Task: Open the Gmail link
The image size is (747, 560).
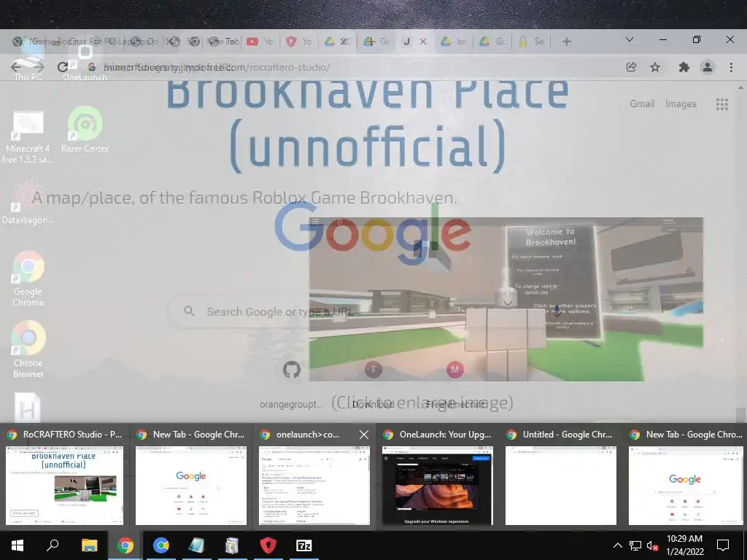Action: coord(642,104)
